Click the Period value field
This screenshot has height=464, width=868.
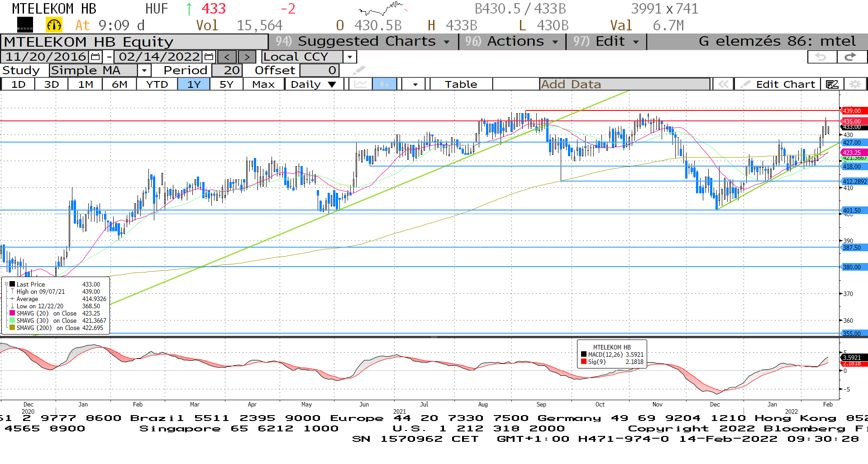click(x=227, y=71)
